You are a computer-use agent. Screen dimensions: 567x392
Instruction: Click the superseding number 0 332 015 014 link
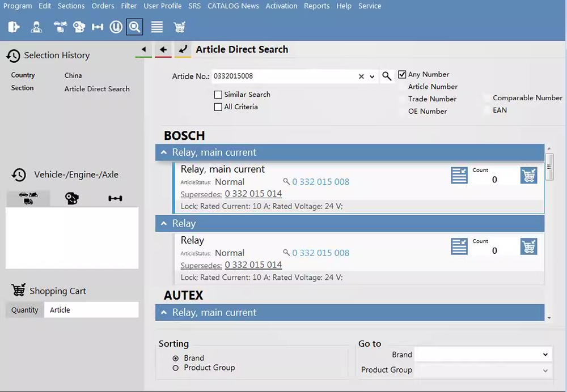(253, 194)
